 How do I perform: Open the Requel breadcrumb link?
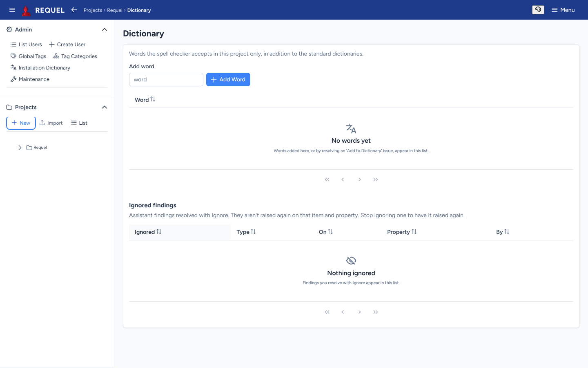tap(115, 10)
